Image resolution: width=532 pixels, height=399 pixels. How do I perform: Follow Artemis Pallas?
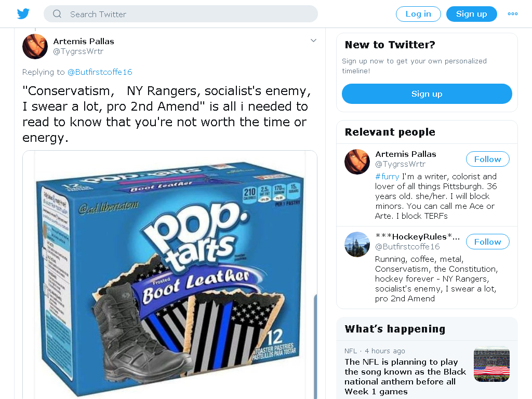[487, 159]
